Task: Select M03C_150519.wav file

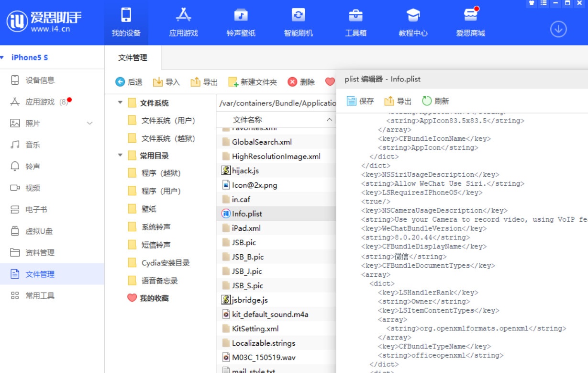Action: 277,357
